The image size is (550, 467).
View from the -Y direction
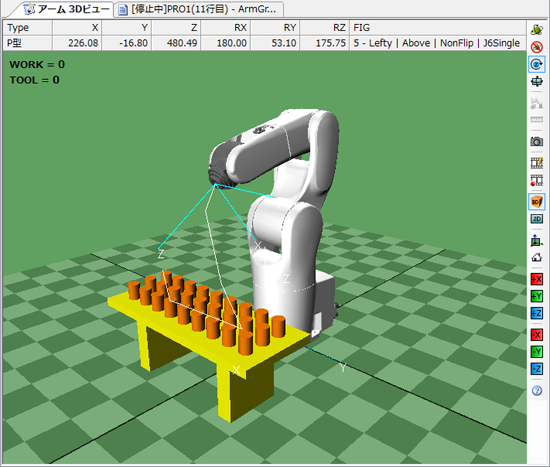coord(537,352)
